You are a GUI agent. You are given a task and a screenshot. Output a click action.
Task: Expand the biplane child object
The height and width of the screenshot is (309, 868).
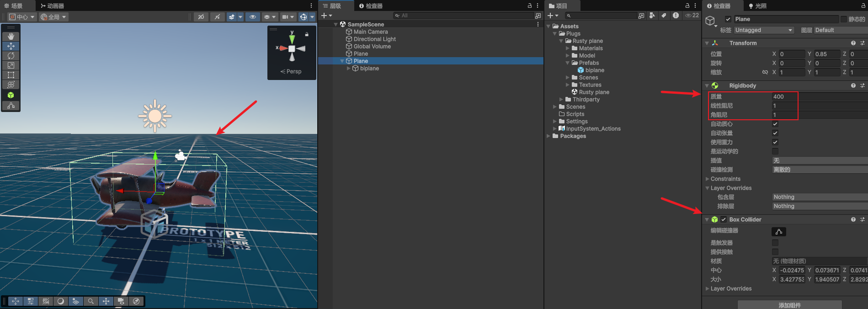tap(349, 68)
